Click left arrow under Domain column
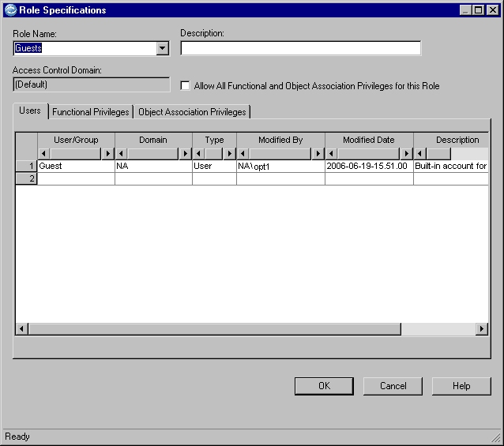 point(121,154)
